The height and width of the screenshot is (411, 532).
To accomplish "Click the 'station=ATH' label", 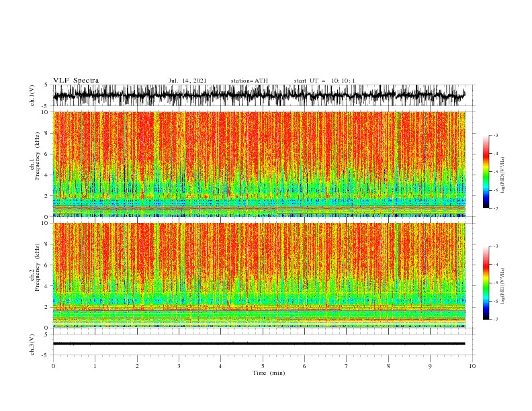I will click(249, 81).
